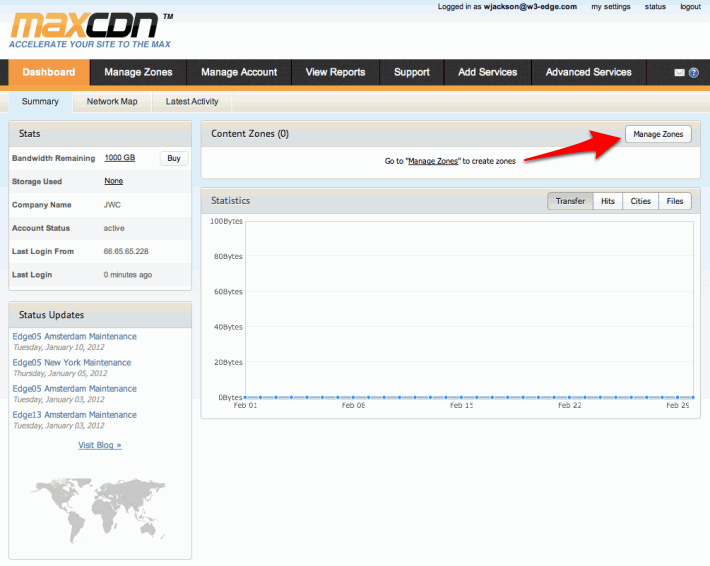Click the Visit Blog link
The height and width of the screenshot is (566, 710).
pyautogui.click(x=100, y=445)
